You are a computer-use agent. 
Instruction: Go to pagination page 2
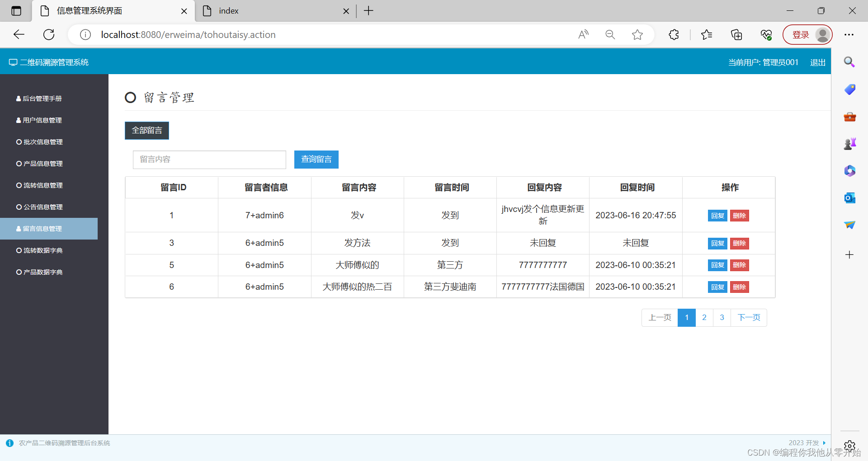click(x=704, y=318)
